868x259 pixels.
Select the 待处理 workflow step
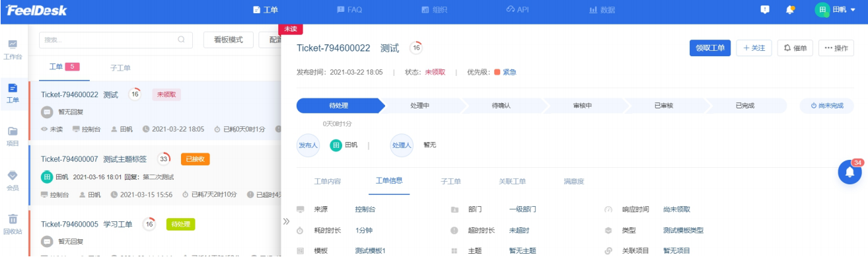pyautogui.click(x=338, y=106)
